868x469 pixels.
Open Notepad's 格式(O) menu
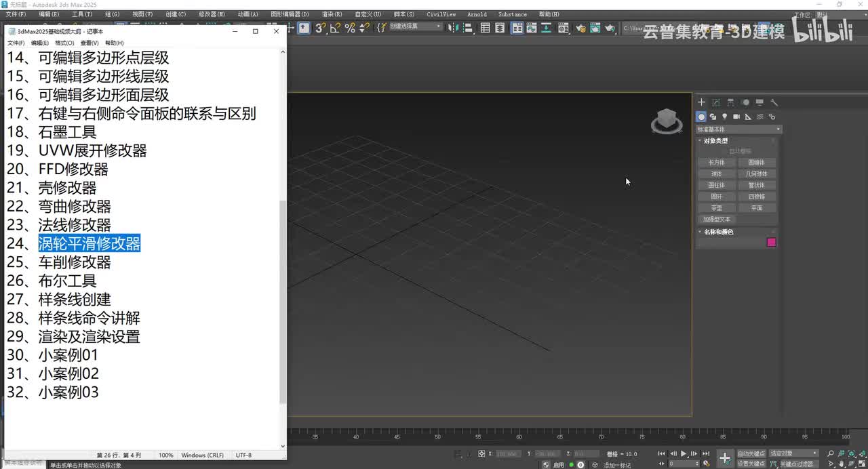(64, 43)
